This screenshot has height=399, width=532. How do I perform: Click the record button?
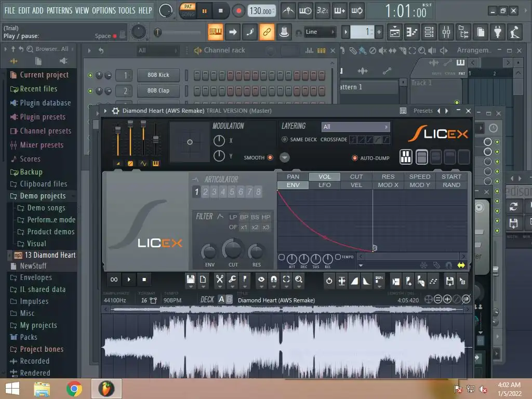238,11
